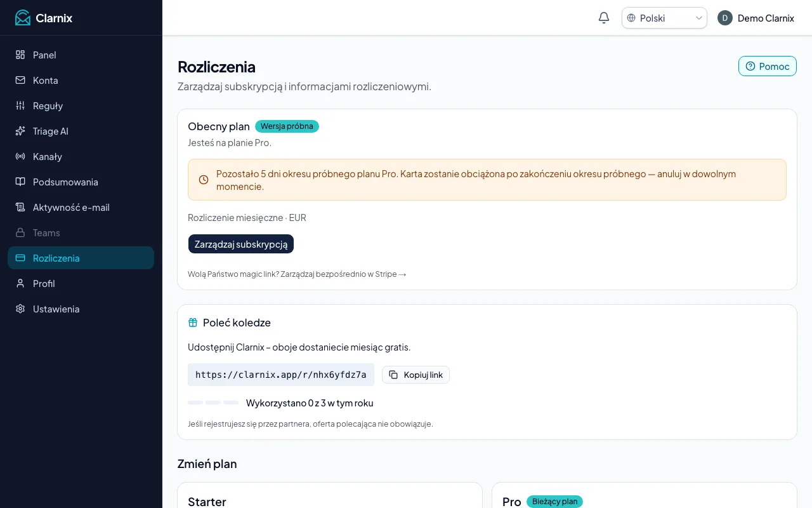812x508 pixels.
Task: Click the Profil person icon
Action: tap(20, 284)
